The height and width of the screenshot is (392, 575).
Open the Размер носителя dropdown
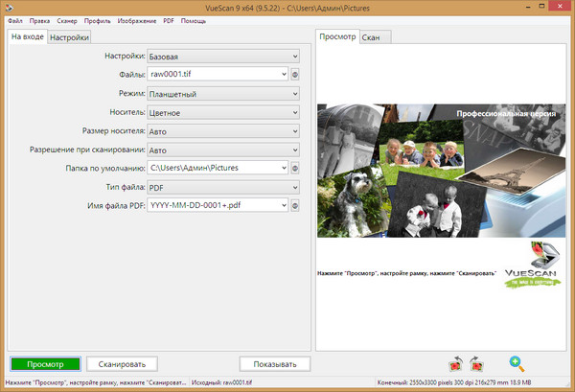point(223,131)
